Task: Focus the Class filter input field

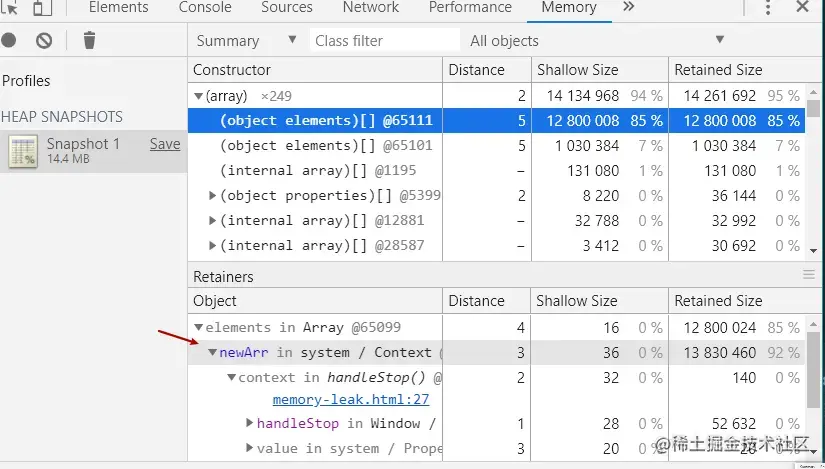Action: pyautogui.click(x=385, y=41)
